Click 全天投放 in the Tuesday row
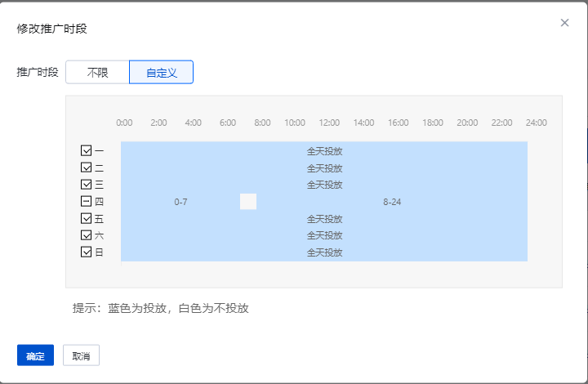 [x=325, y=168]
